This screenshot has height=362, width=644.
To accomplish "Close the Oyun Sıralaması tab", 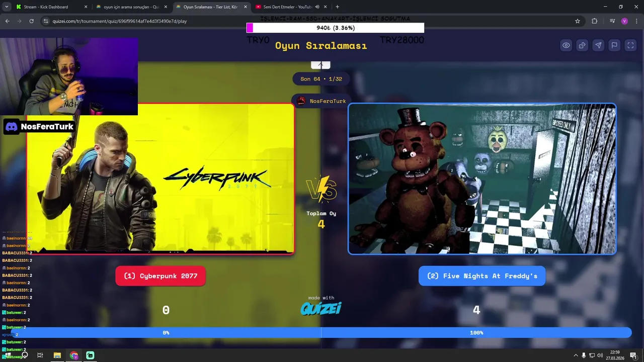I will coord(246,7).
